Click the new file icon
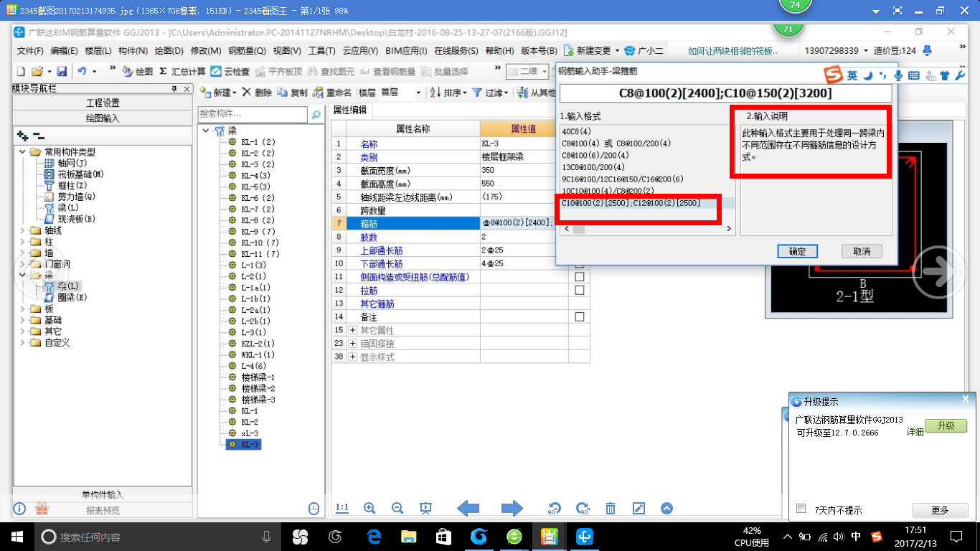The width and height of the screenshot is (980, 551). pos(21,72)
